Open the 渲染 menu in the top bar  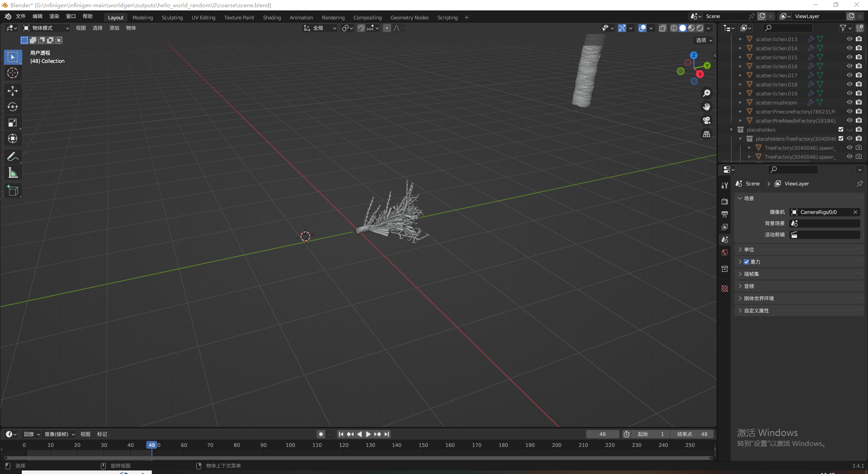coord(54,16)
